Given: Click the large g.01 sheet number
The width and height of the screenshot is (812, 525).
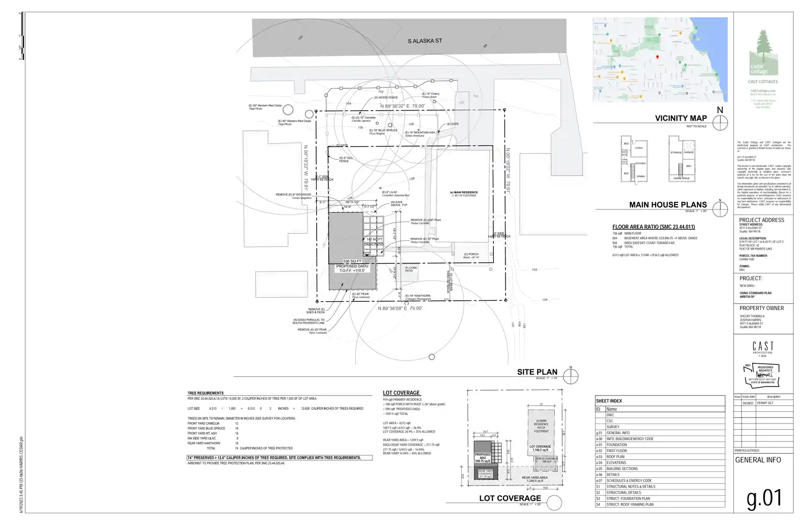Looking at the screenshot, I should 764,498.
